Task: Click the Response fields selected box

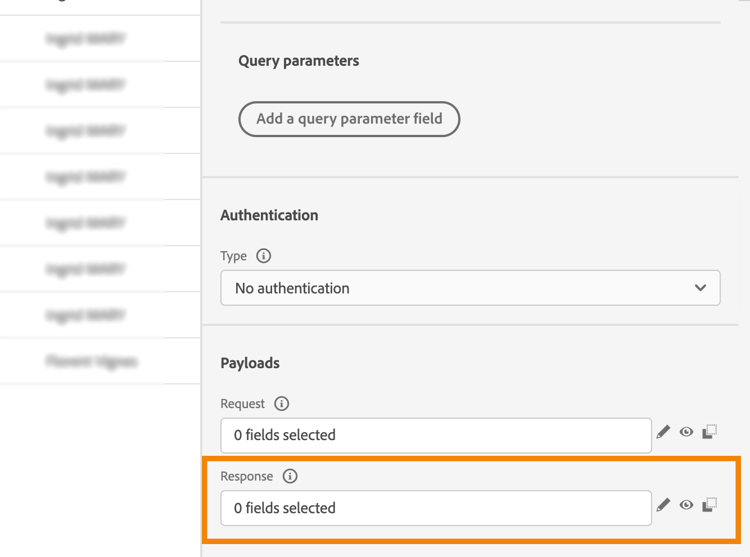Action: (x=436, y=508)
